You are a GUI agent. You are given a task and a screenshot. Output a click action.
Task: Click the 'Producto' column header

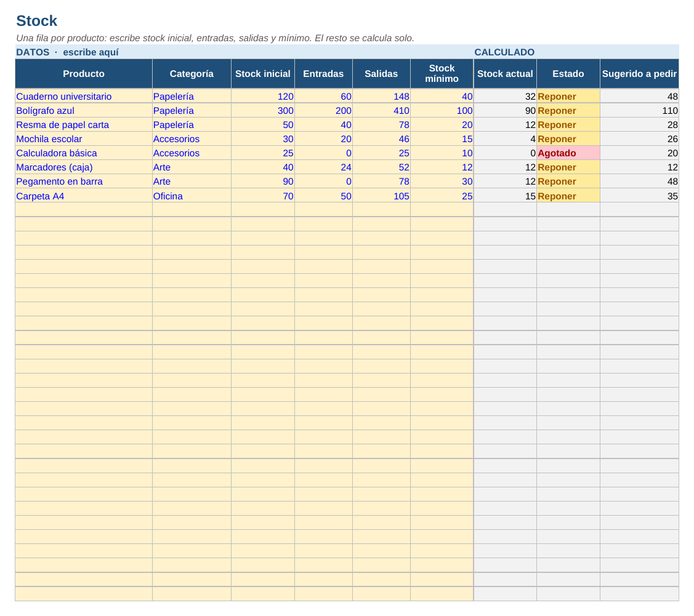tap(84, 74)
